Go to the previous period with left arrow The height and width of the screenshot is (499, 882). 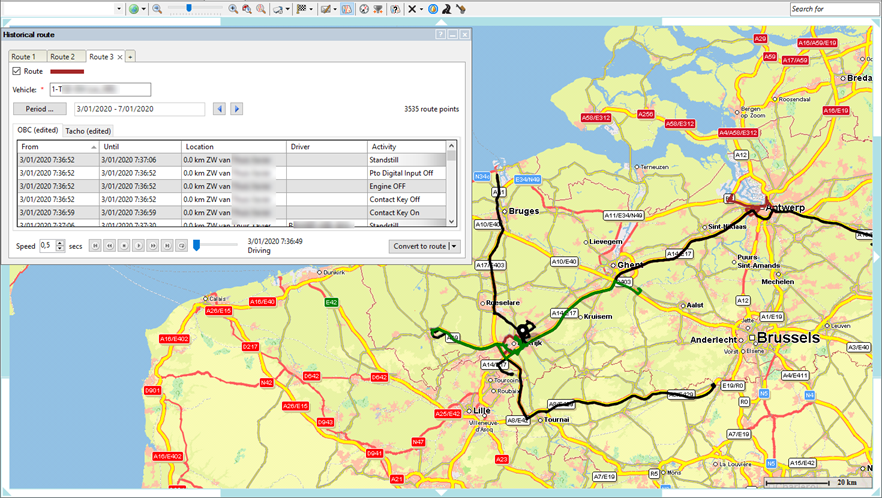point(220,108)
